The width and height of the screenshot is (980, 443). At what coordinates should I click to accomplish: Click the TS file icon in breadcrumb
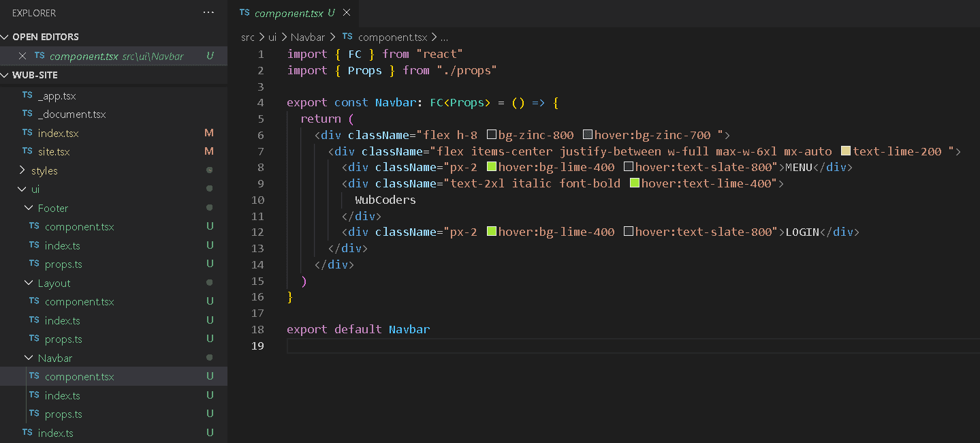[x=347, y=37]
